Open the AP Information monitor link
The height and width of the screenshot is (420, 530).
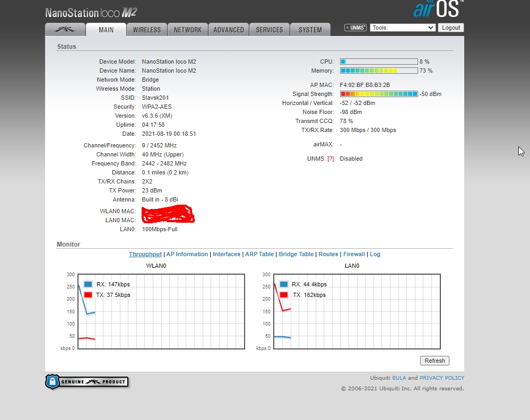click(187, 254)
